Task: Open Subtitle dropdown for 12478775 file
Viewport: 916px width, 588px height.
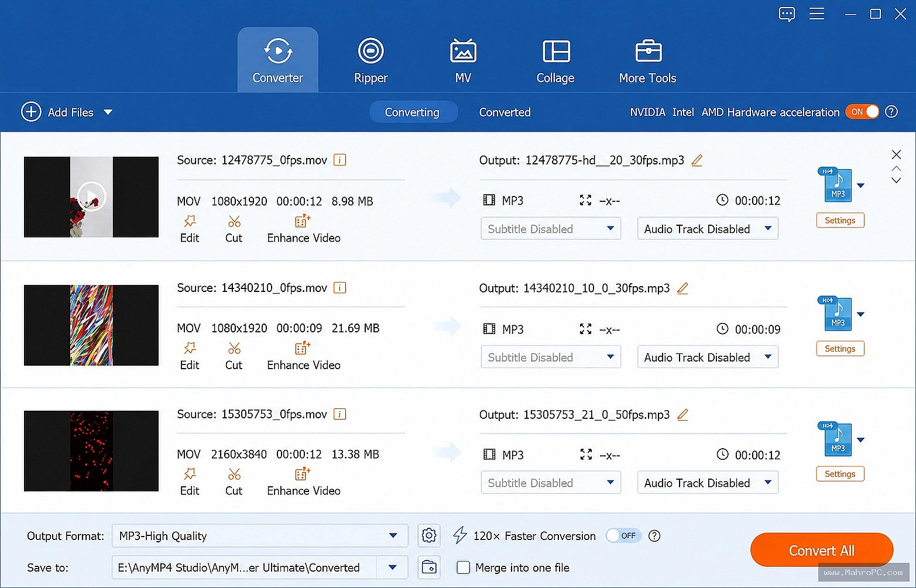Action: click(x=551, y=228)
